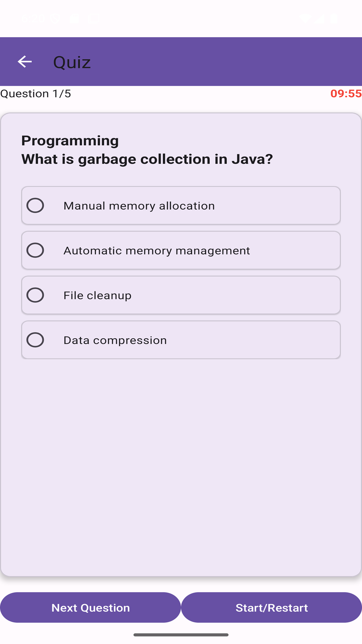362x644 pixels.
Task: Go to the Next Question
Action: click(90, 607)
